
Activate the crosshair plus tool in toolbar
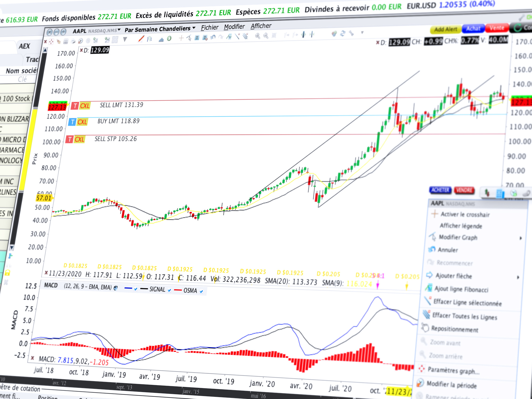click(181, 38)
